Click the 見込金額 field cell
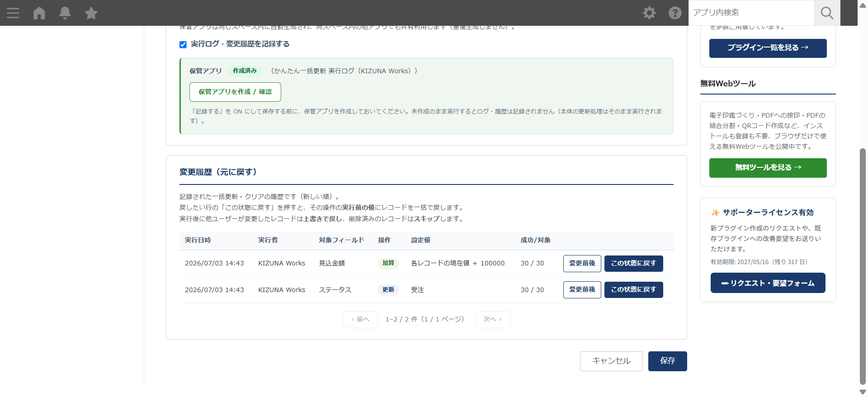Screen dimensions: 868x397 click(x=332, y=263)
